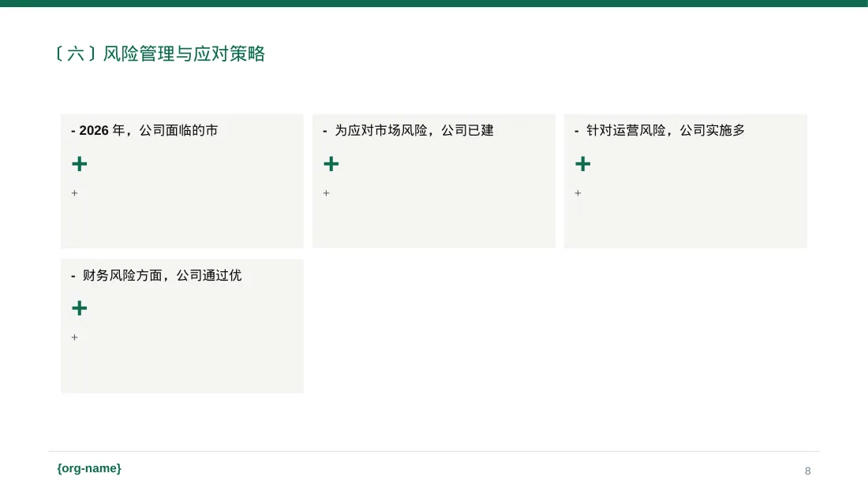868x488 pixels.
Task: Click the {org-name} footer placeholder
Action: 89,468
